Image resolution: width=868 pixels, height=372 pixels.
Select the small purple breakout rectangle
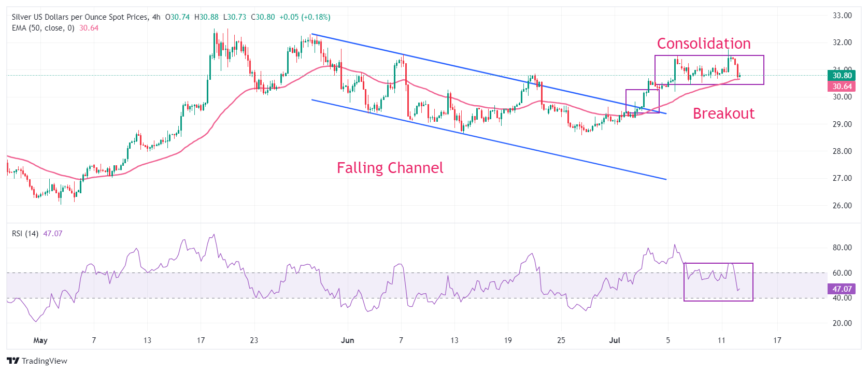[x=643, y=101]
